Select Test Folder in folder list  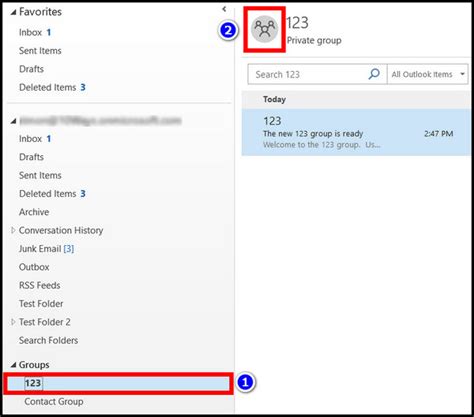pyautogui.click(x=41, y=304)
